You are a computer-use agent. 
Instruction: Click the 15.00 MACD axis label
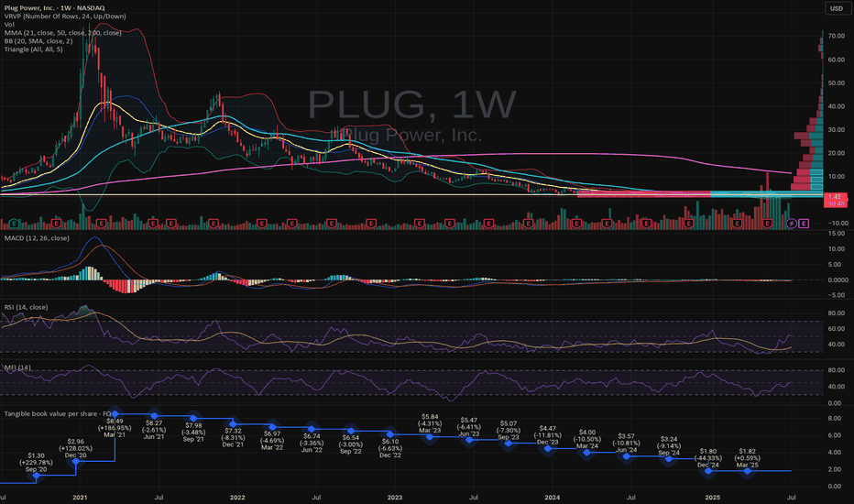pyautogui.click(x=837, y=234)
